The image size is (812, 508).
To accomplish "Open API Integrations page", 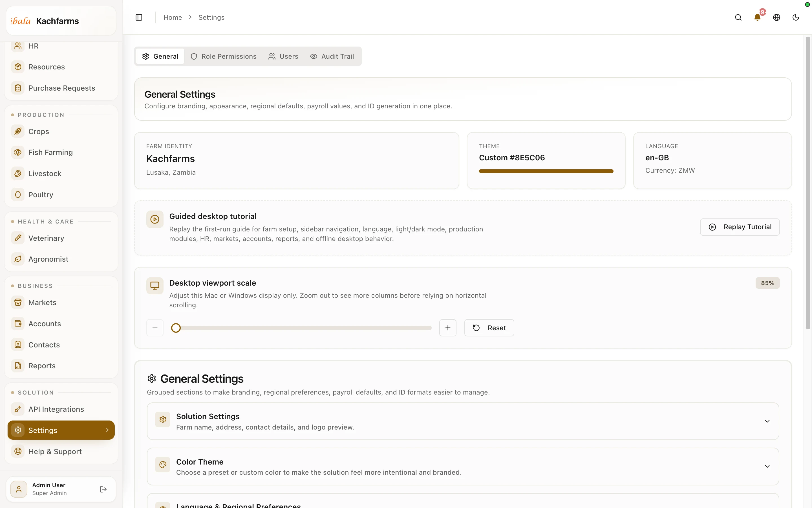I will pos(61,409).
